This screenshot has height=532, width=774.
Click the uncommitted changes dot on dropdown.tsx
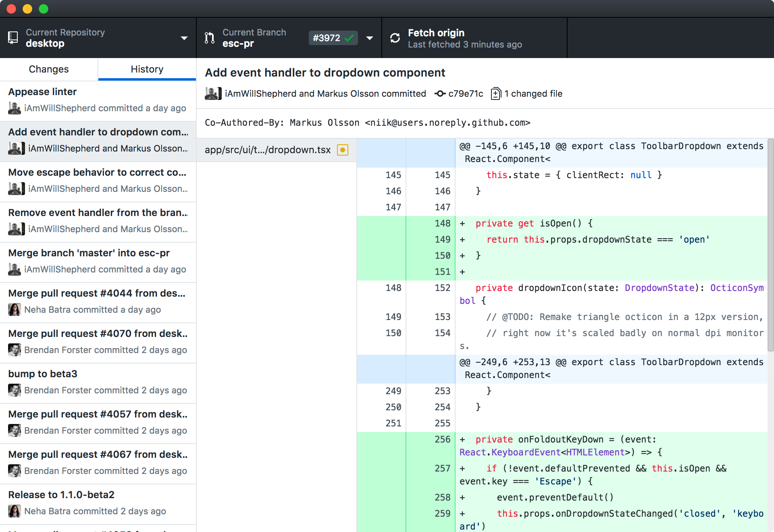coord(342,149)
